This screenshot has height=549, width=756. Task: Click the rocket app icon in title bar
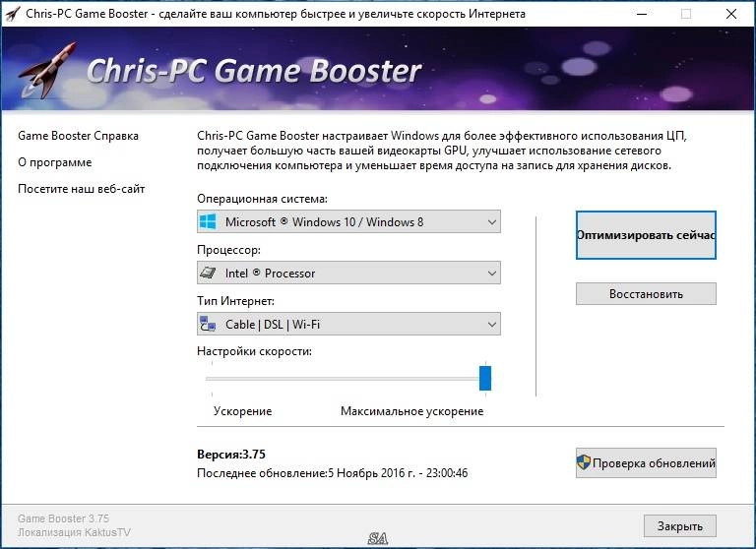coord(13,14)
